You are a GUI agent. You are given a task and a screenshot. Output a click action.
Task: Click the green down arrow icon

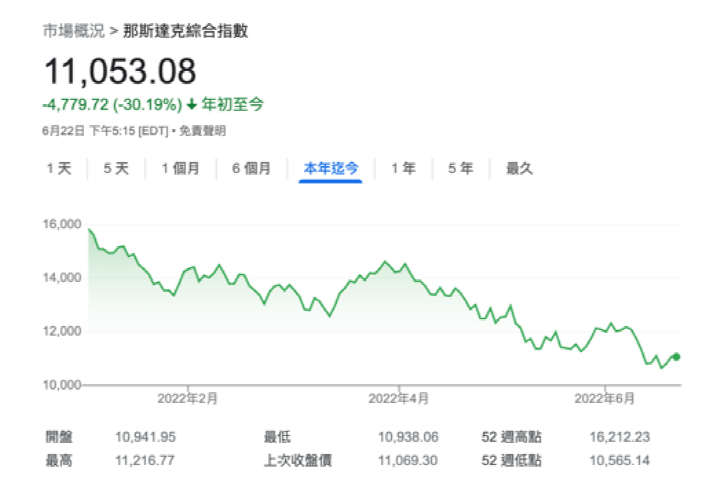click(x=192, y=105)
